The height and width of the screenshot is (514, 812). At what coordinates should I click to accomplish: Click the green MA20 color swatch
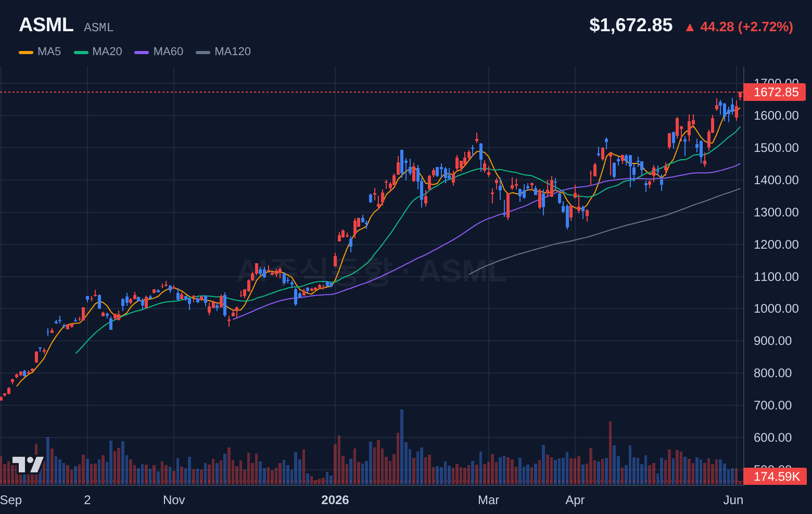coord(81,52)
